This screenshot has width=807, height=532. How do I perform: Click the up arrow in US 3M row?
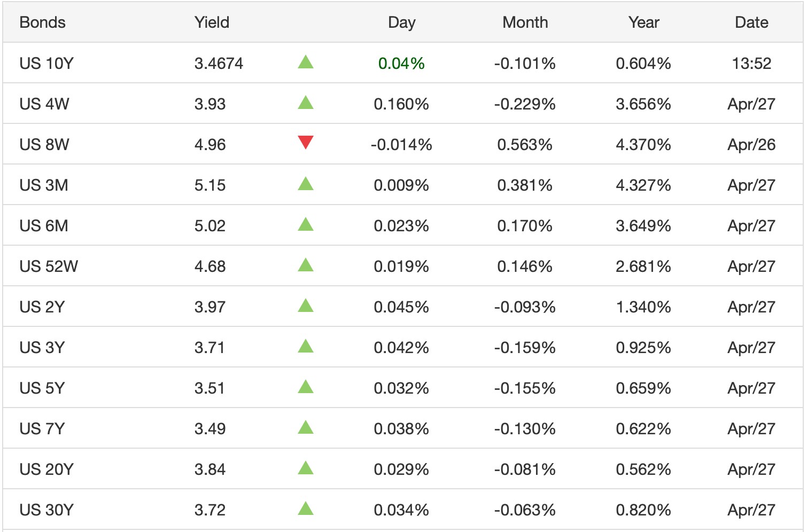pos(305,184)
